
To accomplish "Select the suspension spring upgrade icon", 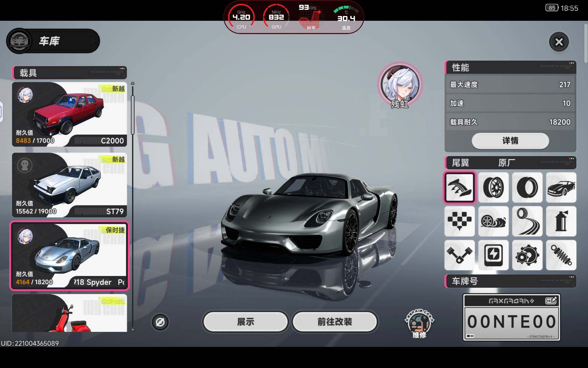I will tap(561, 255).
